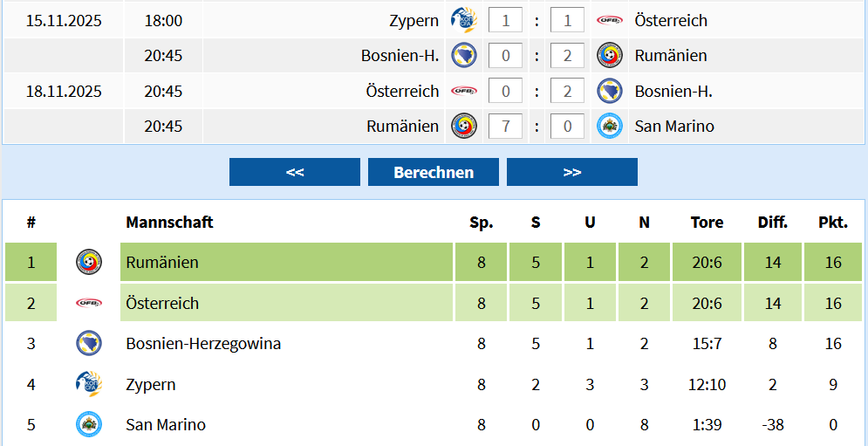Click the Mannschaft column header

[x=169, y=223]
